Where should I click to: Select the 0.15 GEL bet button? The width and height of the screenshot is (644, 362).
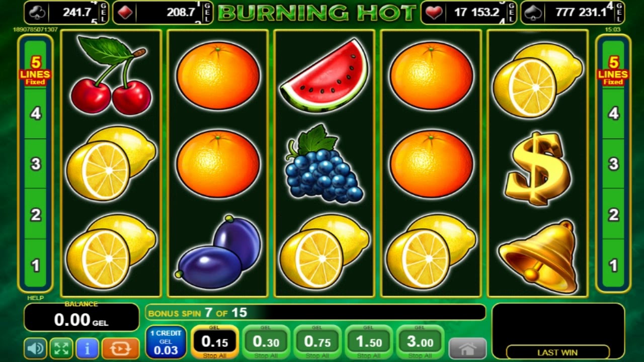(215, 342)
